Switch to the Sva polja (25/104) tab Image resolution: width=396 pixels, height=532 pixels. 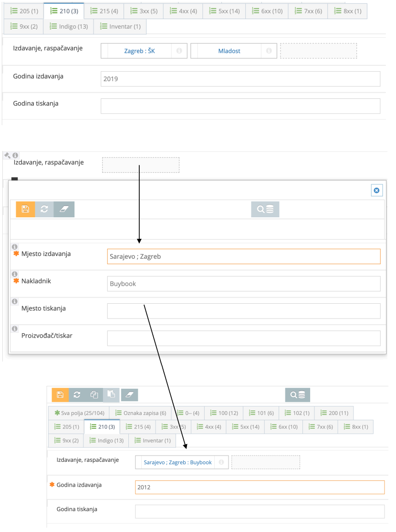[79, 413]
